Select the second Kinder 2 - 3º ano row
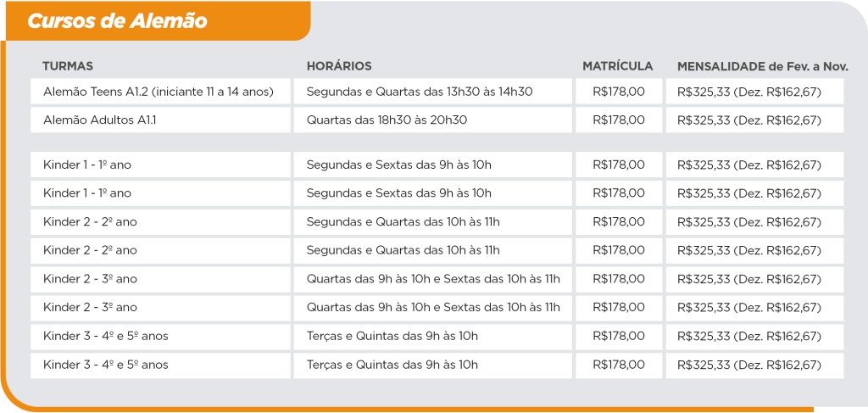 click(90, 308)
